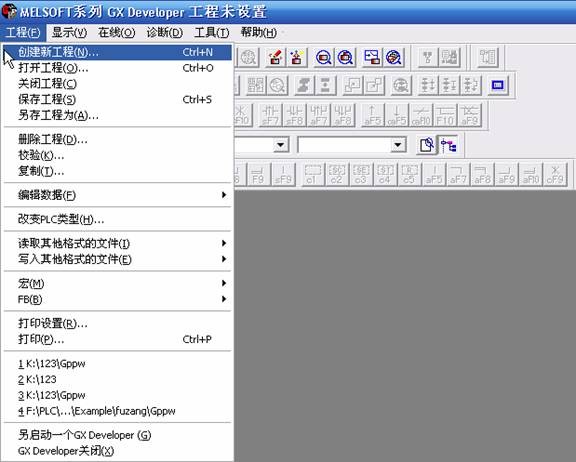Expand the 读取其他格式的文件(I) submenu
576x462 pixels.
(x=118, y=243)
